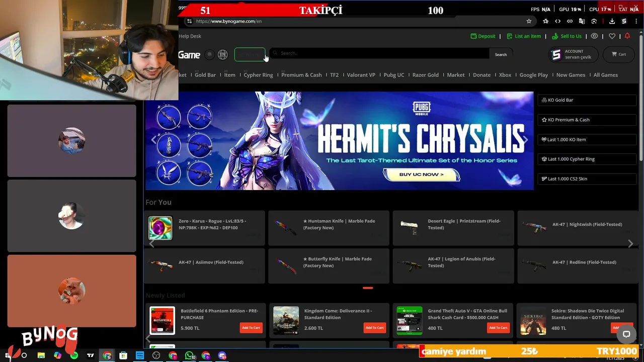Click the code brackets extension icon

[x=557, y=21]
